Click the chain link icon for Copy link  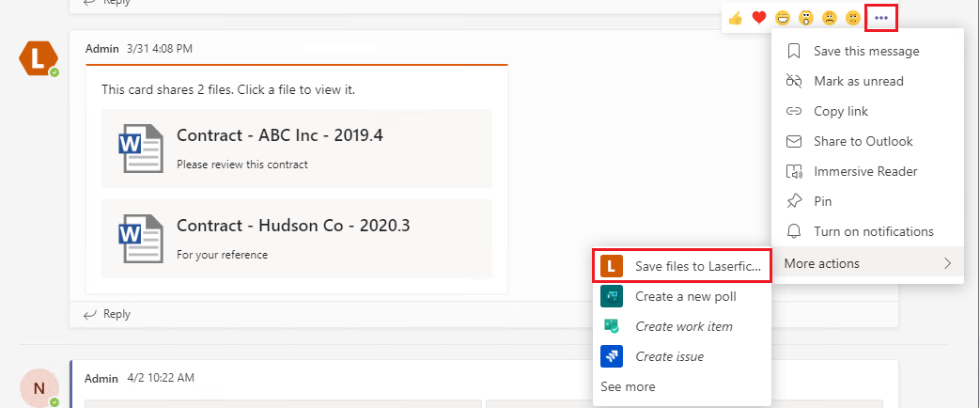[794, 111]
